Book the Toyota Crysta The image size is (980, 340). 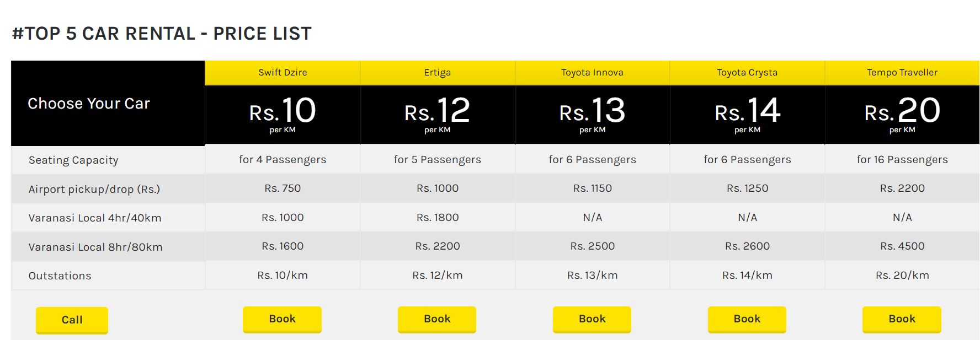[x=747, y=319]
